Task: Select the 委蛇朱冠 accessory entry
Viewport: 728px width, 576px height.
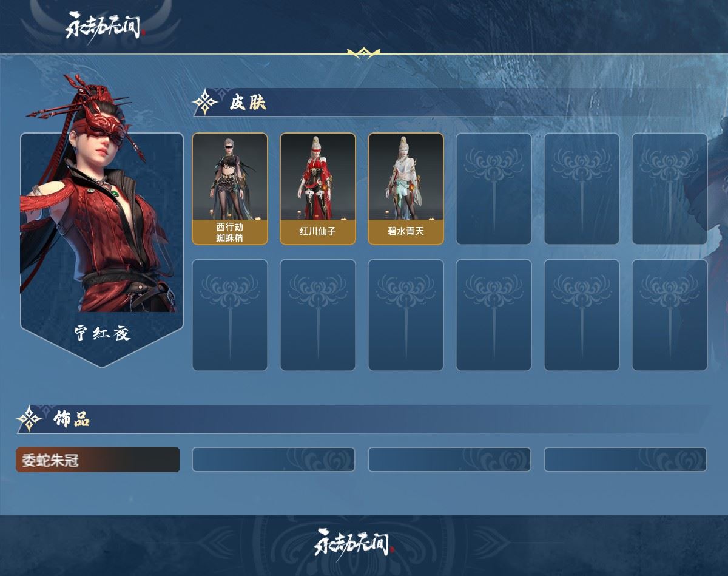Action: click(98, 459)
